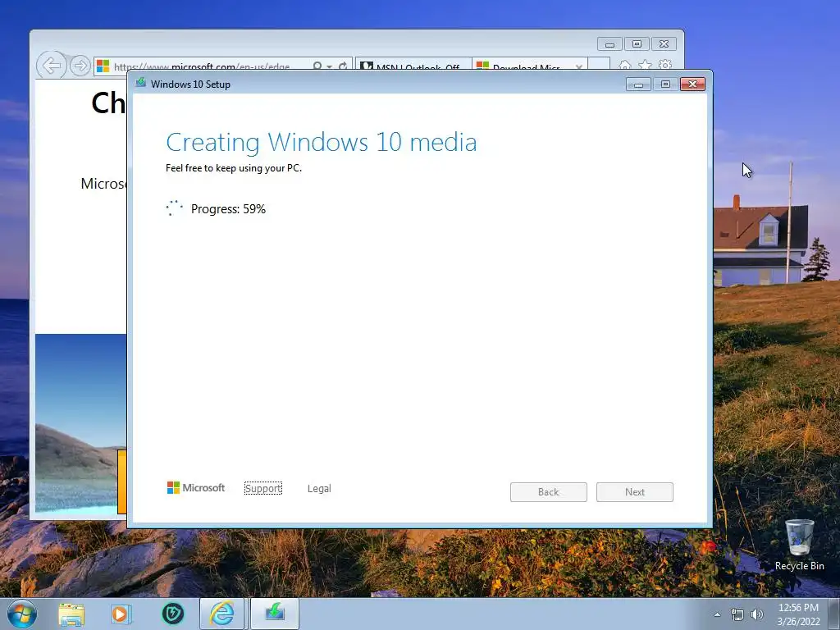Switch to Internet Explorer on the taskbar
The image size is (840, 630).
pyautogui.click(x=221, y=614)
